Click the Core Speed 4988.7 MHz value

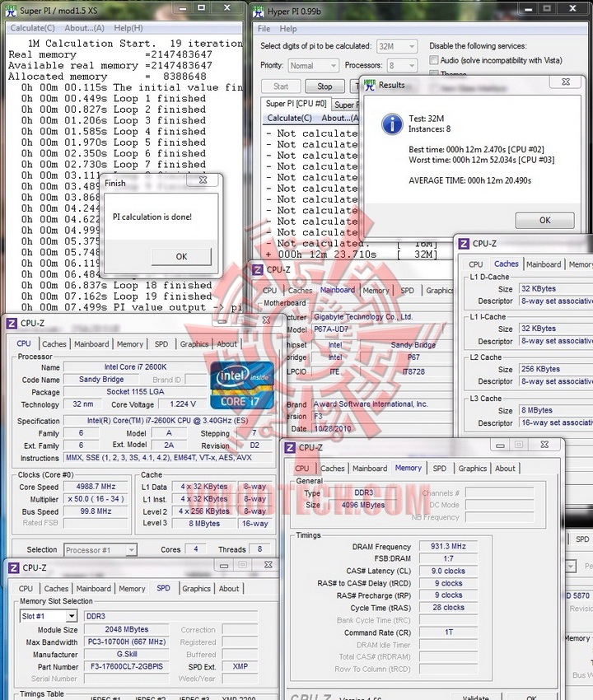(96, 487)
